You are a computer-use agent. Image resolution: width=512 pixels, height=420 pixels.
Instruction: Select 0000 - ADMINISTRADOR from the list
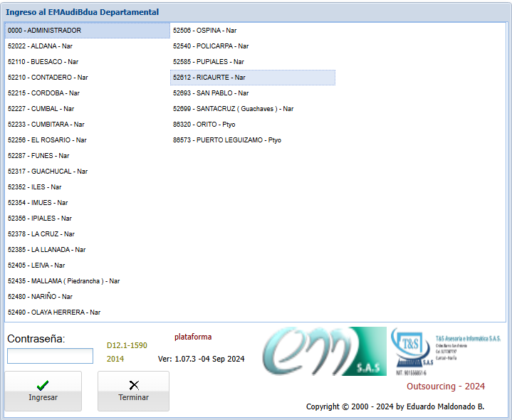click(x=45, y=31)
